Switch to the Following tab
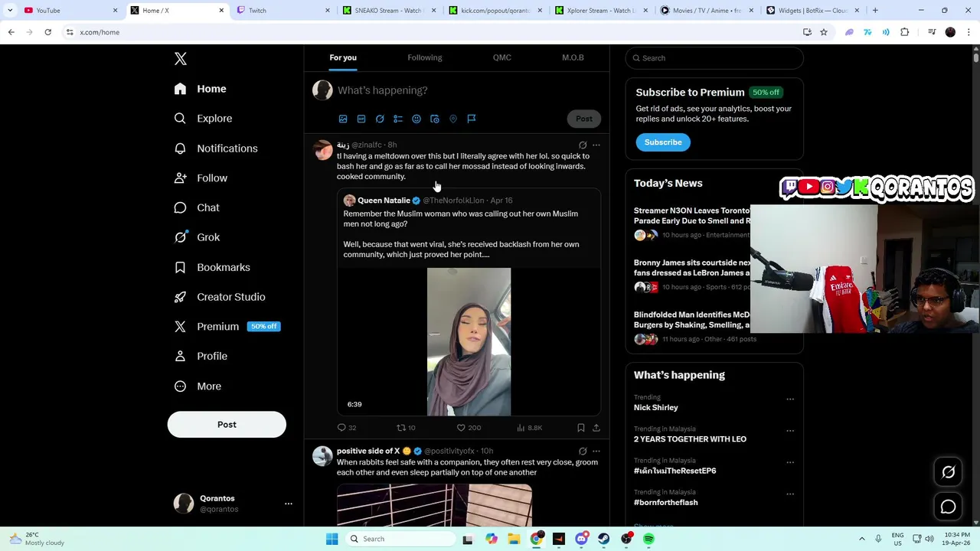The width and height of the screenshot is (980, 551). pos(424,57)
